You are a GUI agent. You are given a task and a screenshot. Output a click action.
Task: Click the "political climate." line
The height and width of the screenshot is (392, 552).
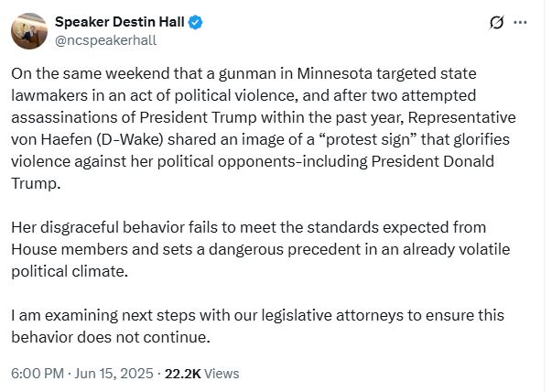[70, 271]
